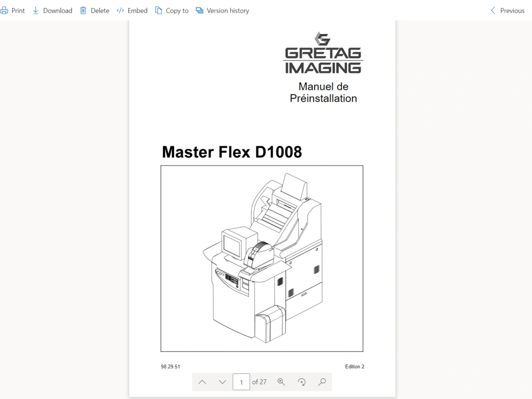Screen dimensions: 532x399
Task: Go to the next page with the down arrow
Action: [222, 382]
